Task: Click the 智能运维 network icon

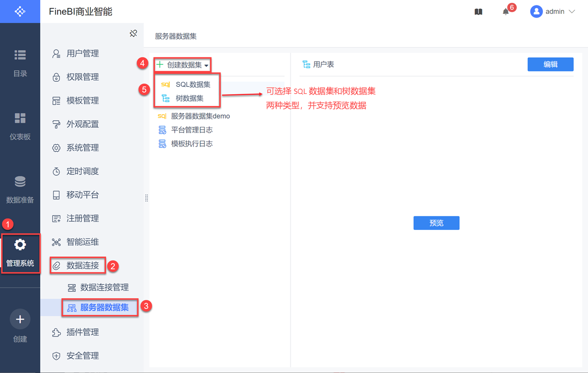Action: click(56, 242)
